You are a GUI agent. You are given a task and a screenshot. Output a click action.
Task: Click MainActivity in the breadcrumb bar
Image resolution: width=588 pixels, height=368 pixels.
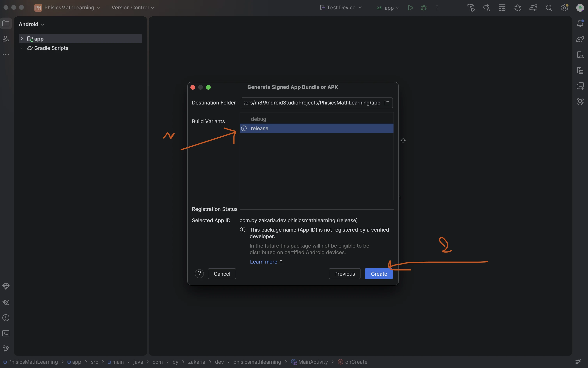coord(309,362)
